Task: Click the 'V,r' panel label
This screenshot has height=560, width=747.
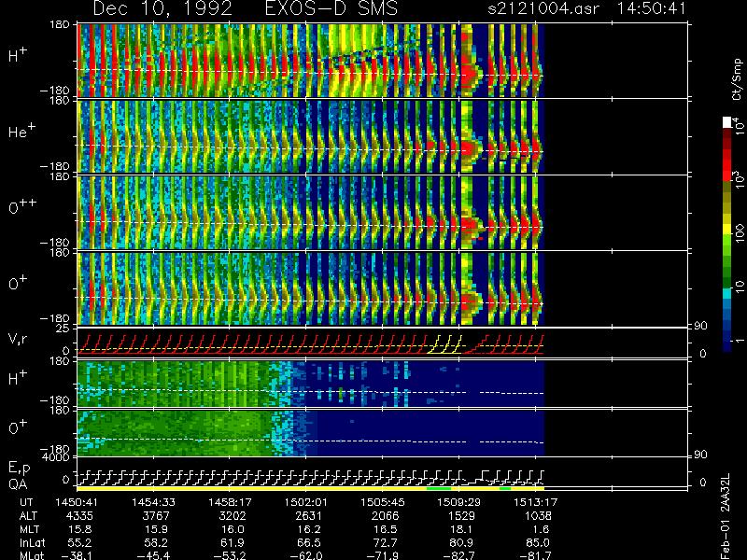Action: point(19,338)
